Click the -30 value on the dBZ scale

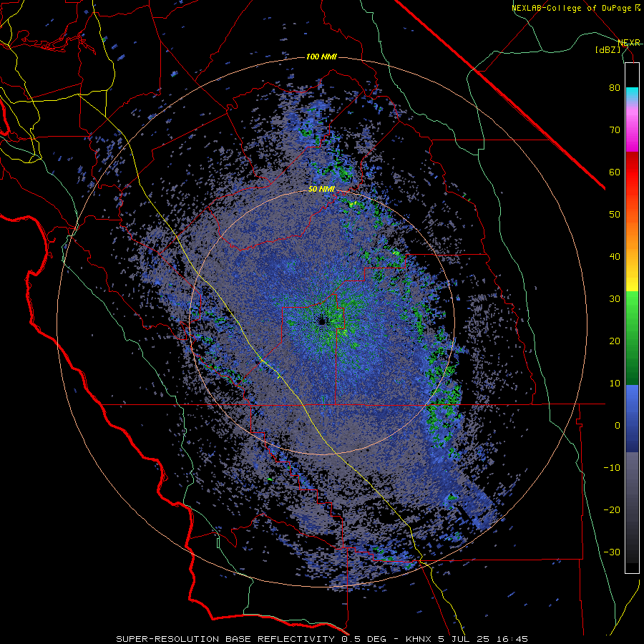pos(612,552)
